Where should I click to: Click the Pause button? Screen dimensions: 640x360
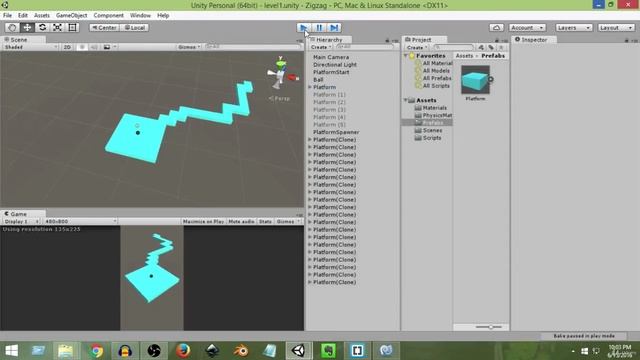click(319, 27)
